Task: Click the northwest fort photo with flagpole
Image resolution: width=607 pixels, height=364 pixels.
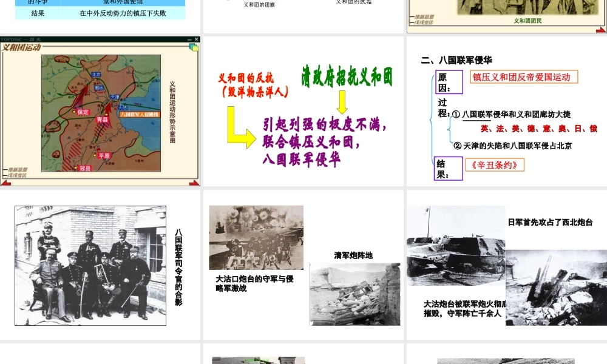Action: coord(456,246)
